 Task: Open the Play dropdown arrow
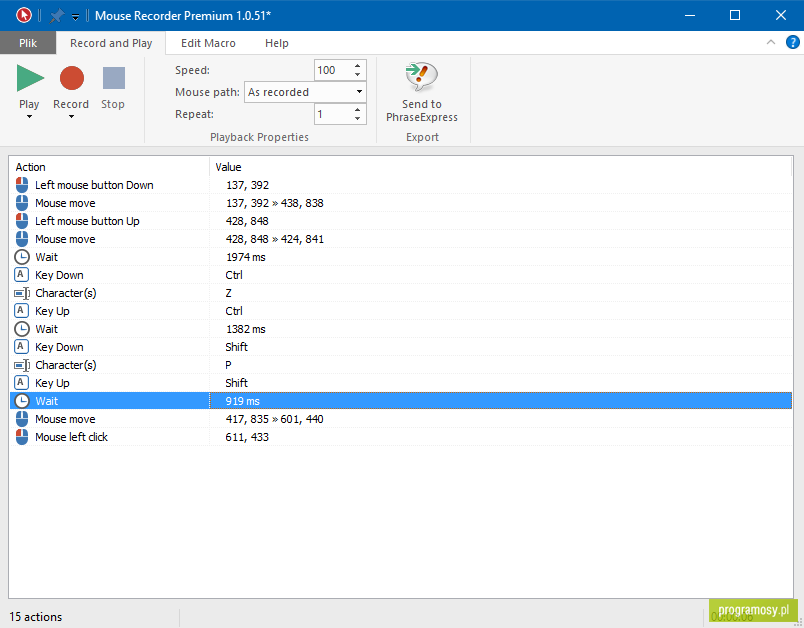29,117
